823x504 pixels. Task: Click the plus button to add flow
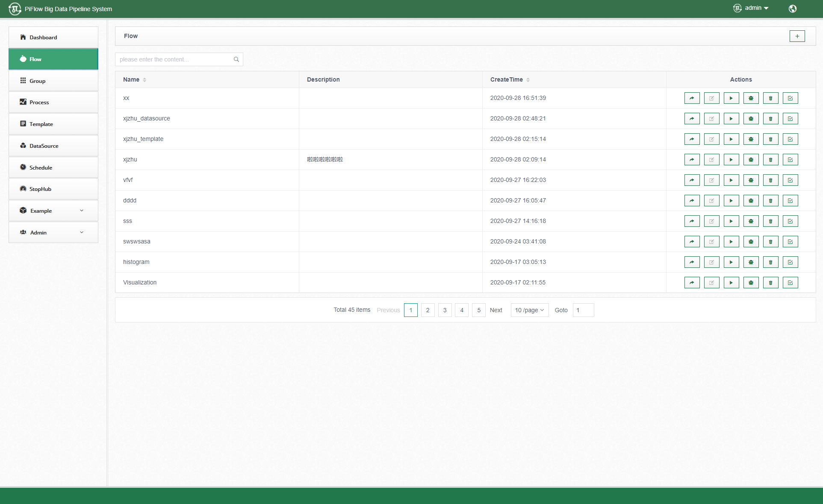click(797, 36)
